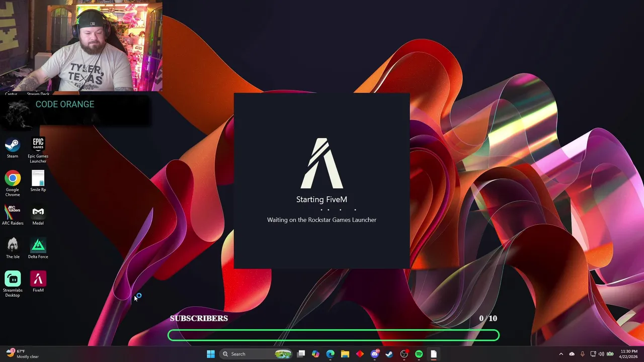The height and width of the screenshot is (362, 644).
Task: Click the SUBSCRIBERS goal label
Action: coord(199,318)
